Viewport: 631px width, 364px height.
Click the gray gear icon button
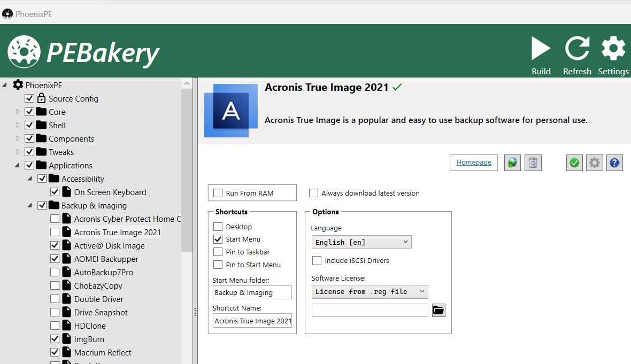[594, 163]
